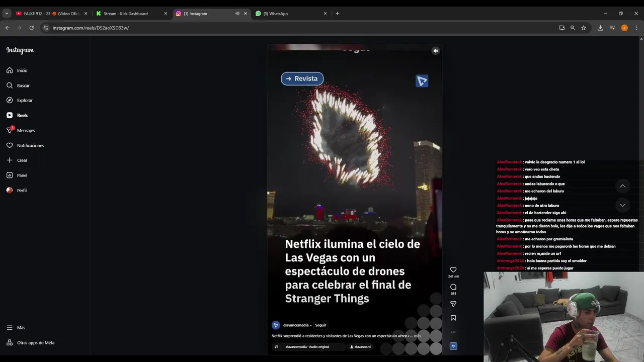Open the browser downloads icon
This screenshot has width=644, height=362.
click(600, 28)
